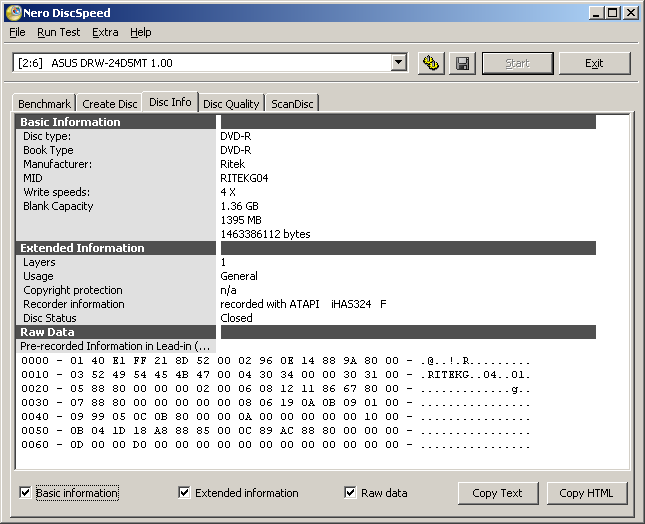
Task: Click the raw data row 0040
Action: (276, 417)
